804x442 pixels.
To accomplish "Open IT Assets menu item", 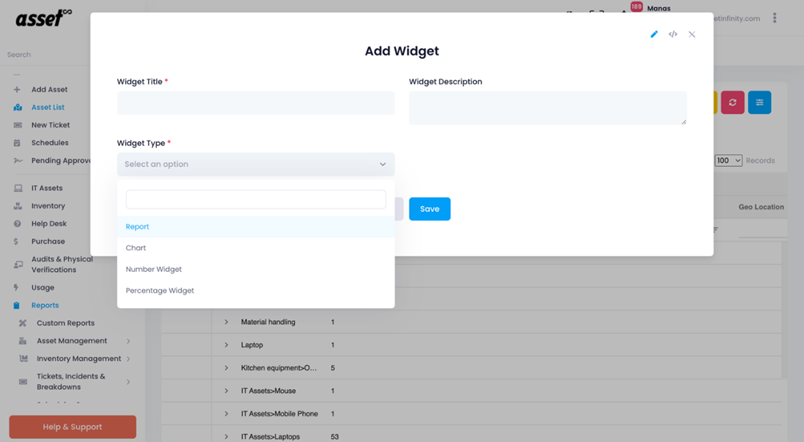I will 47,188.
